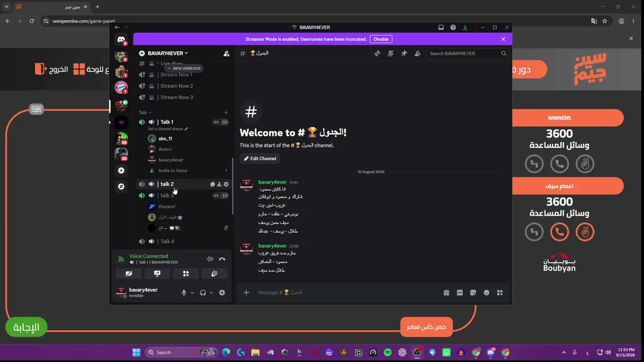Open talk 2 channel settings gear
The width and height of the screenshot is (644, 362).
click(226, 184)
